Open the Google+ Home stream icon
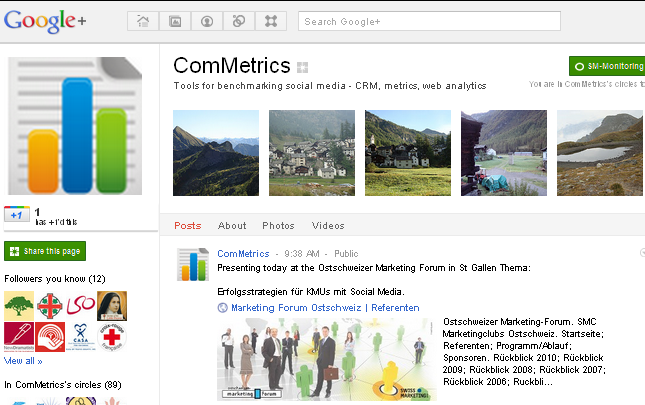Viewport: 645px width, 405px height. click(143, 21)
